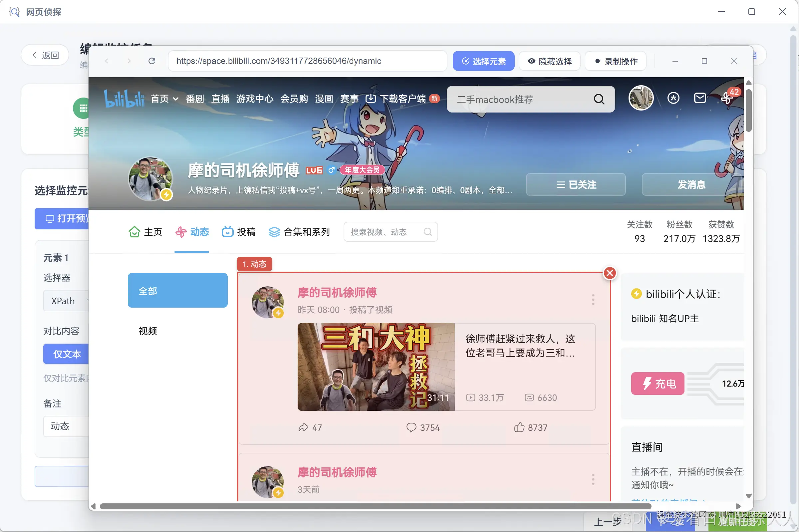Screen dimensions: 799x532
Task: Open the XPath selector dropdown
Action: click(x=66, y=301)
